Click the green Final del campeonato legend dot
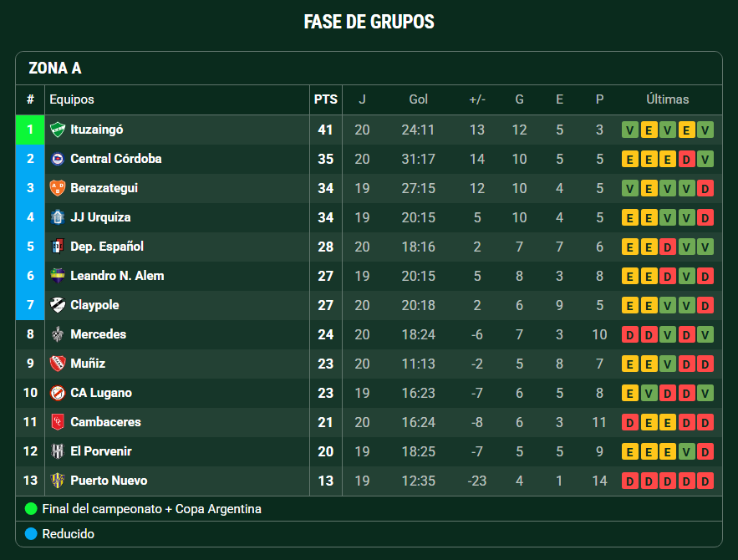 (x=31, y=509)
